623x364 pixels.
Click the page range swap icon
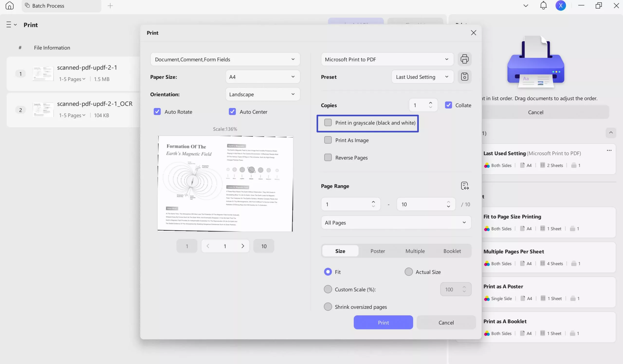point(465,186)
